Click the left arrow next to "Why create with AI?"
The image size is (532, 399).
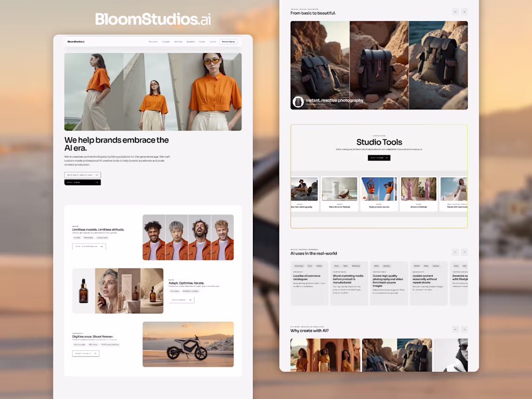[455, 329]
